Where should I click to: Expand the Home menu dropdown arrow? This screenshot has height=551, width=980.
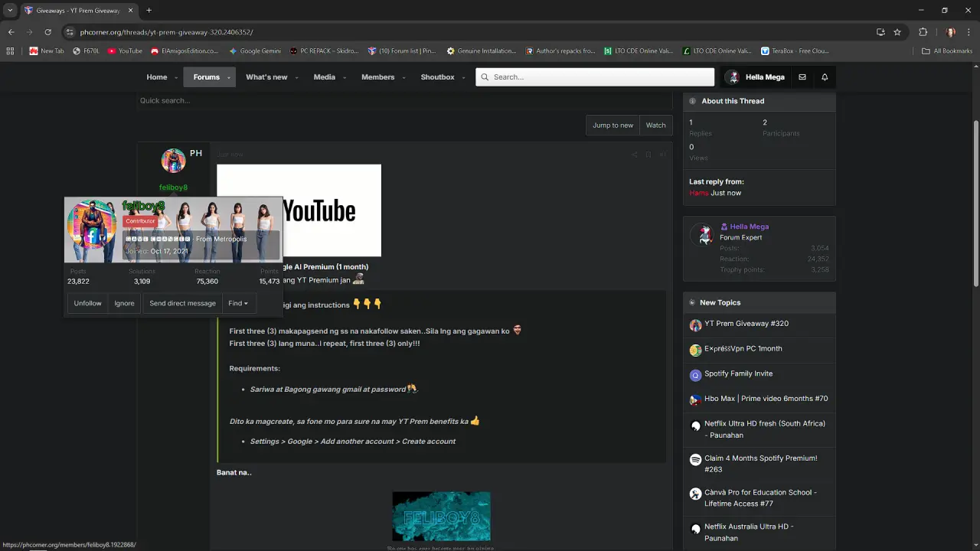pyautogui.click(x=176, y=77)
